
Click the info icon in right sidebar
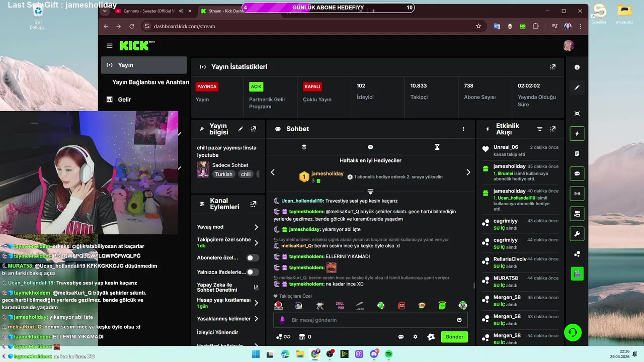(577, 67)
